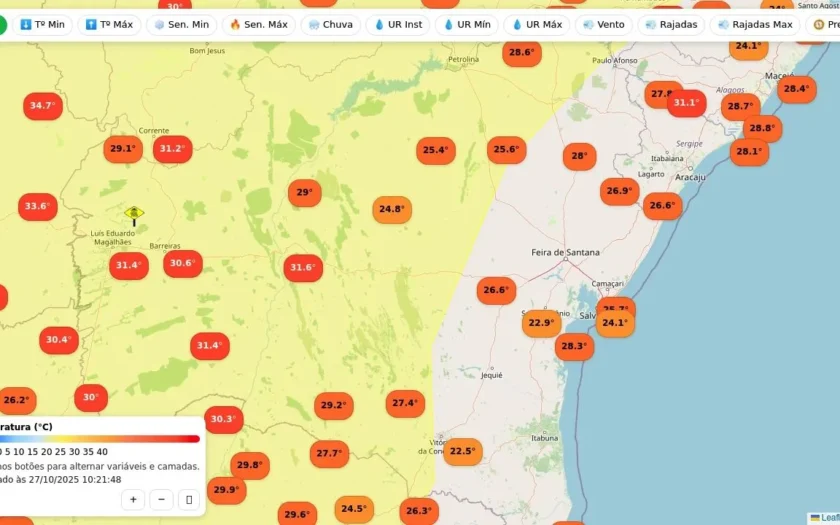
Task: Toggle the UR Mín layer
Action: [467, 25]
